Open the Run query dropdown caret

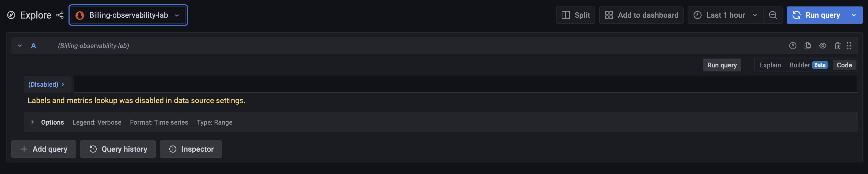click(x=854, y=15)
